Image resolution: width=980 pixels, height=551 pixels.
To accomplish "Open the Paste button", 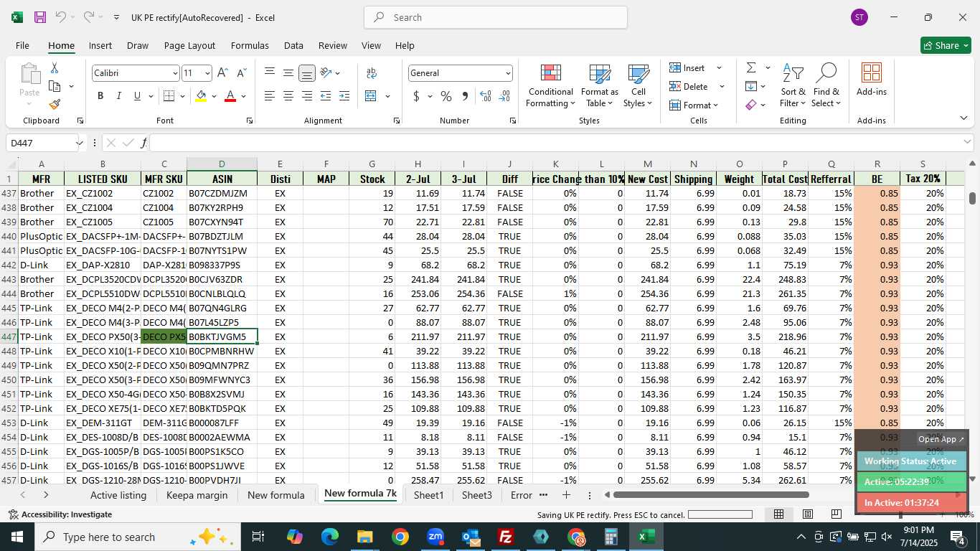I will [29, 83].
